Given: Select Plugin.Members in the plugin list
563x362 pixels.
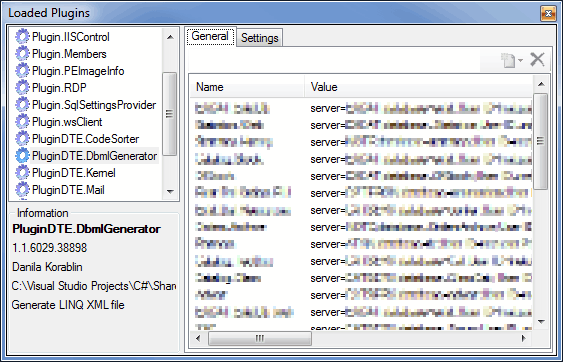Looking at the screenshot, I should 69,54.
